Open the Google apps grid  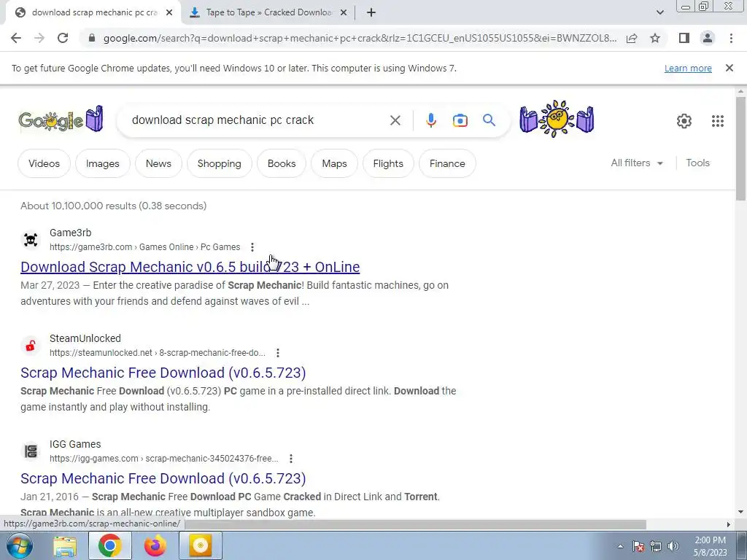pyautogui.click(x=718, y=121)
